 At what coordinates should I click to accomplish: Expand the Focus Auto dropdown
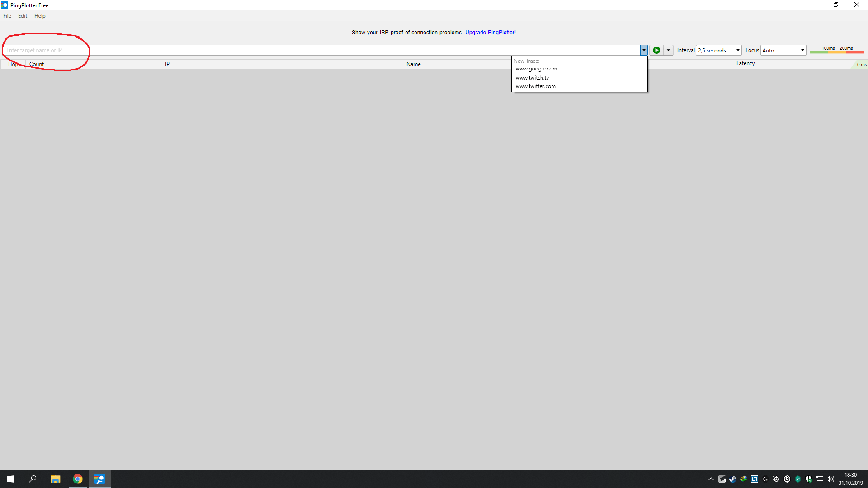tap(783, 50)
